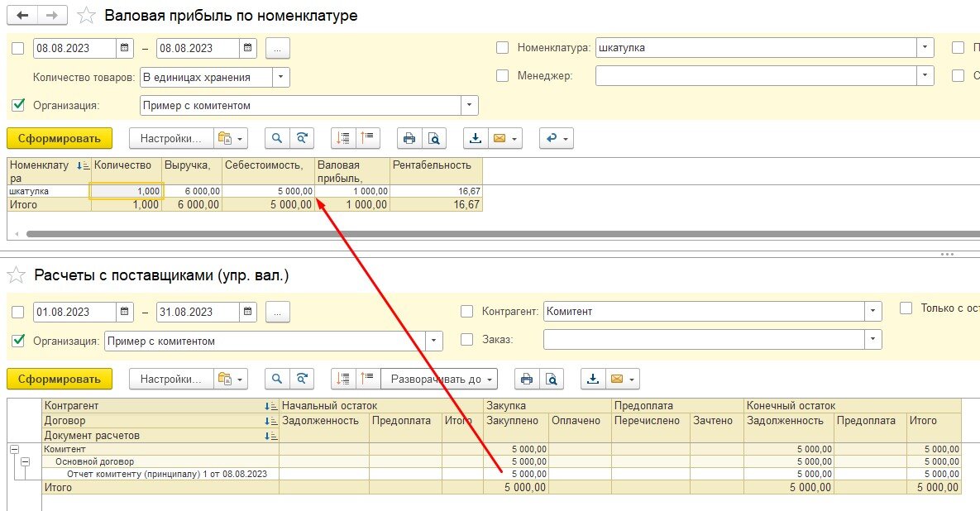
Task: Click the back navigation arrow
Action: coord(22,16)
